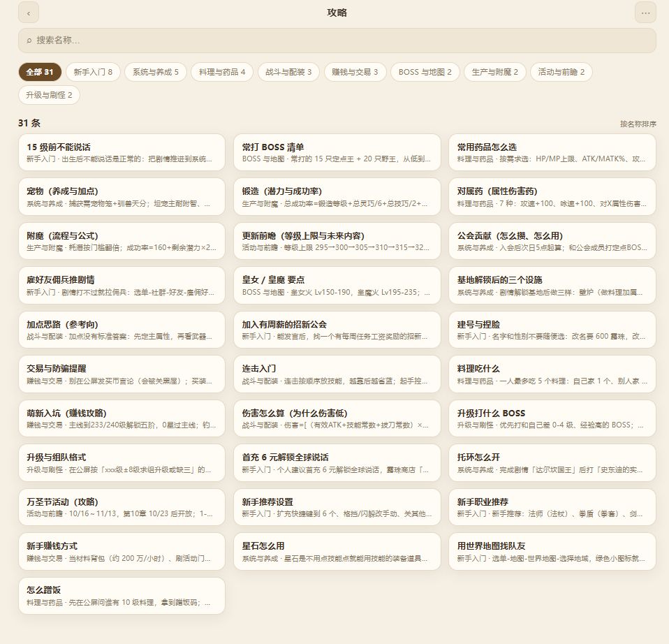Show 活动与前瞻 2 entries
The width and height of the screenshot is (669, 644).
[x=561, y=72]
